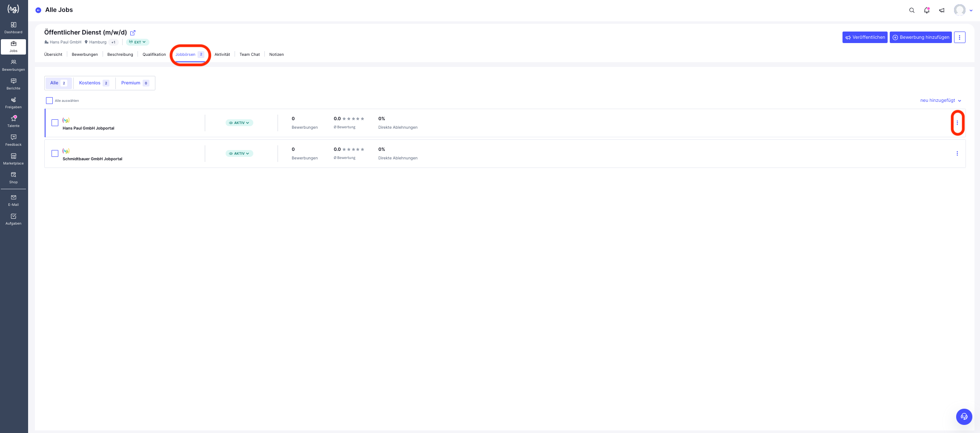980x433 pixels.
Task: Click the Schmidtbauer GmbH Jobportal name
Action: coord(92,159)
